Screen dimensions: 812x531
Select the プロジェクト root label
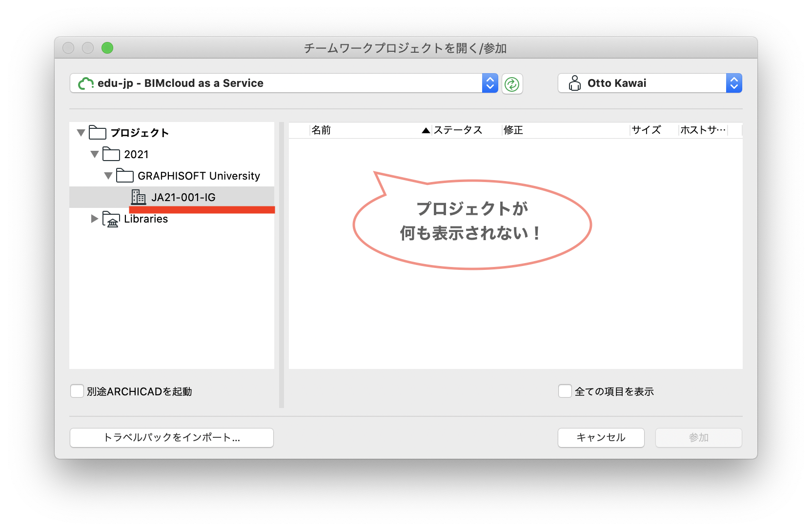click(x=140, y=133)
